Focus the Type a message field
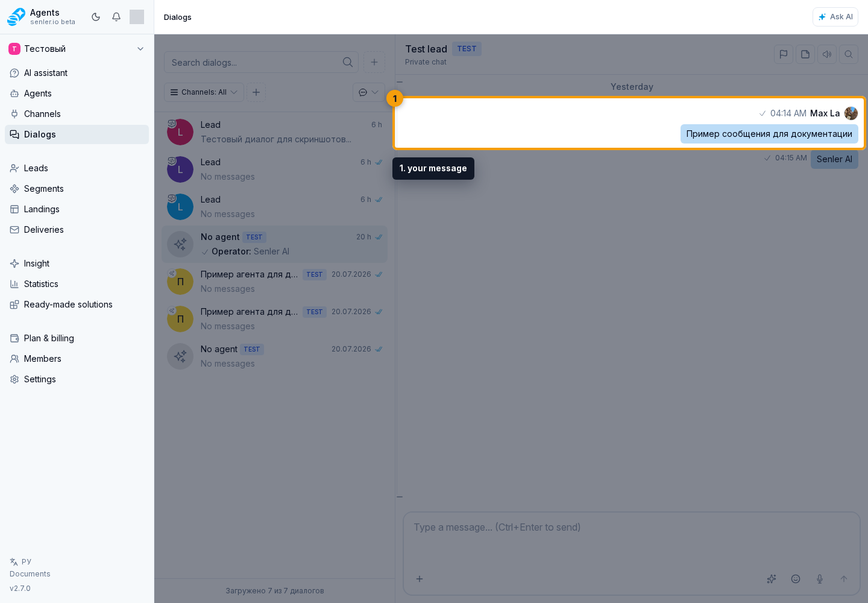This screenshot has width=868, height=603. (631, 528)
